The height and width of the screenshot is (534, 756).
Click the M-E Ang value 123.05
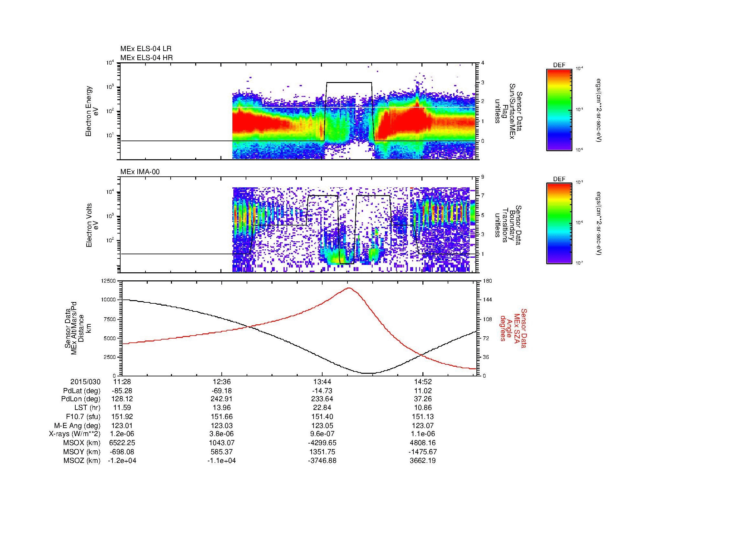322,426
